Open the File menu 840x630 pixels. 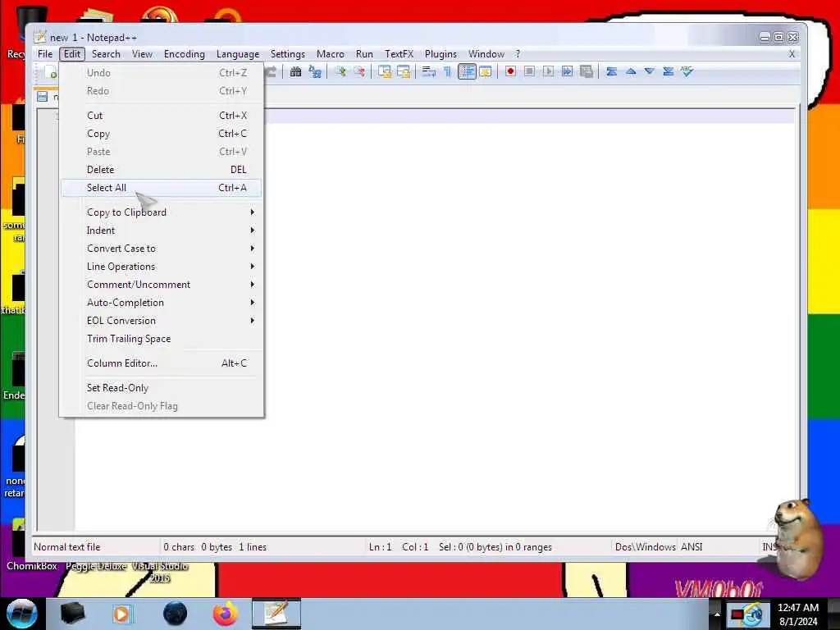click(x=45, y=54)
